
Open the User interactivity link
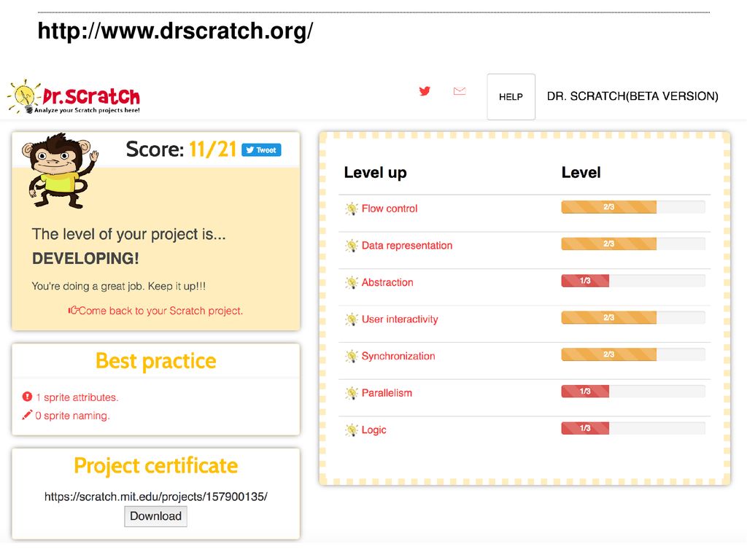(400, 319)
